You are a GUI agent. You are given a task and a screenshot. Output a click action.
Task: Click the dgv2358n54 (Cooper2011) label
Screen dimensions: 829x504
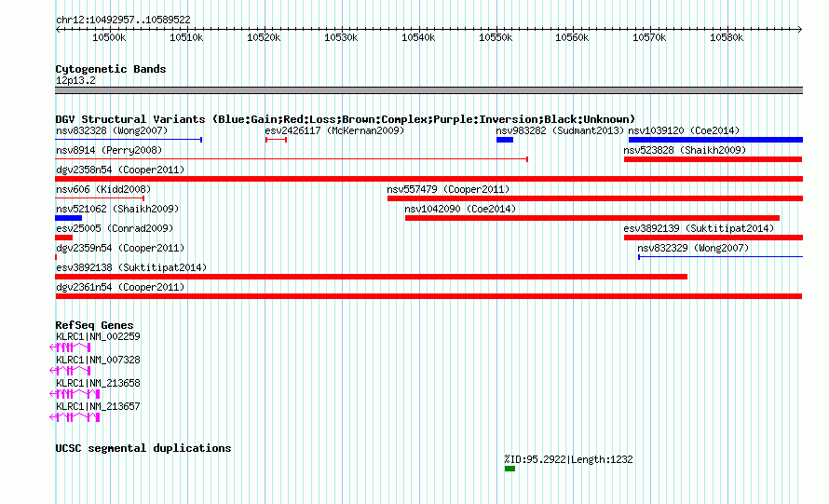[120, 170]
